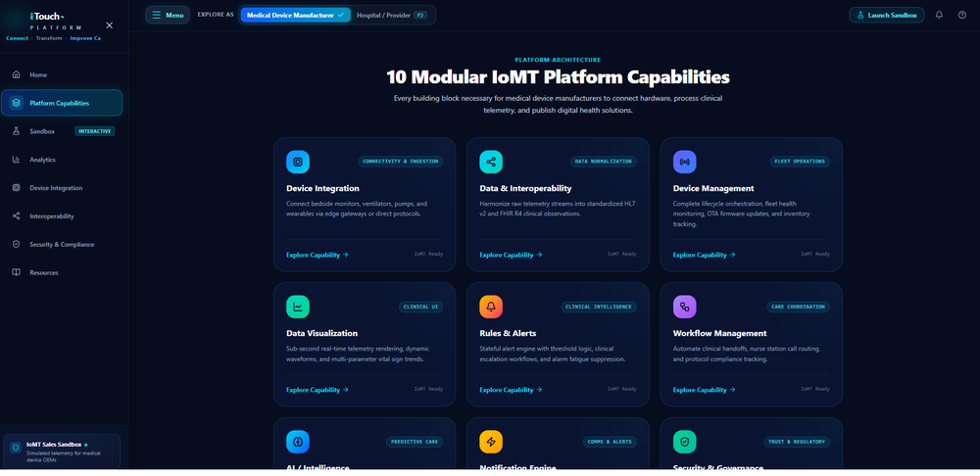Screen dimensions: 980x476
Task: Explore Capability link on Workflow Management card
Action: [705, 390]
